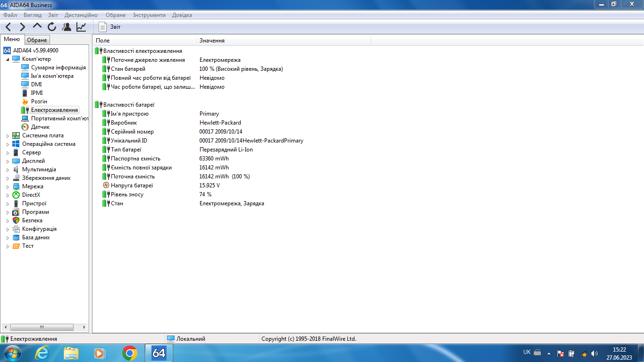
Task: Go back with the left arrow toolbar icon
Action: tap(8, 27)
